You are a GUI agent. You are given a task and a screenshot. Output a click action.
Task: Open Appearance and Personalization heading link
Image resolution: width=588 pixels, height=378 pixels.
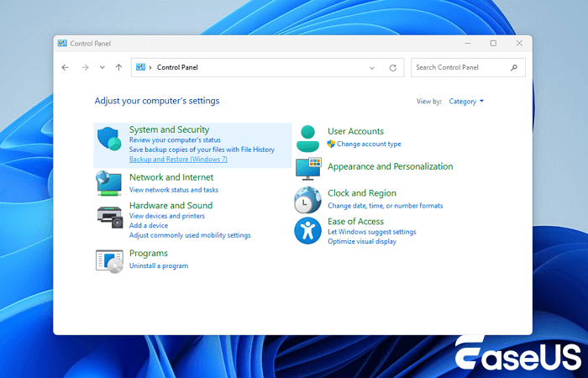[390, 166]
